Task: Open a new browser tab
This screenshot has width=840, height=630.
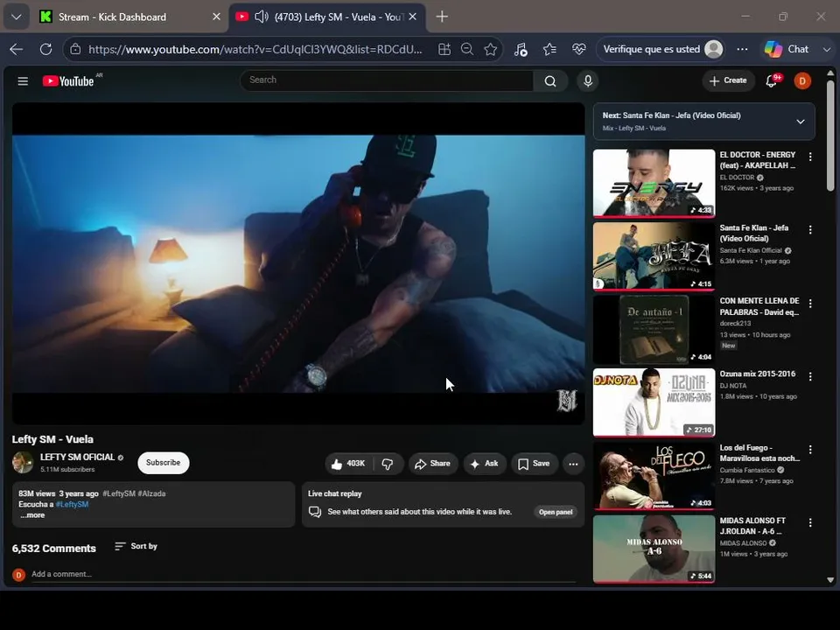Action: 442,17
